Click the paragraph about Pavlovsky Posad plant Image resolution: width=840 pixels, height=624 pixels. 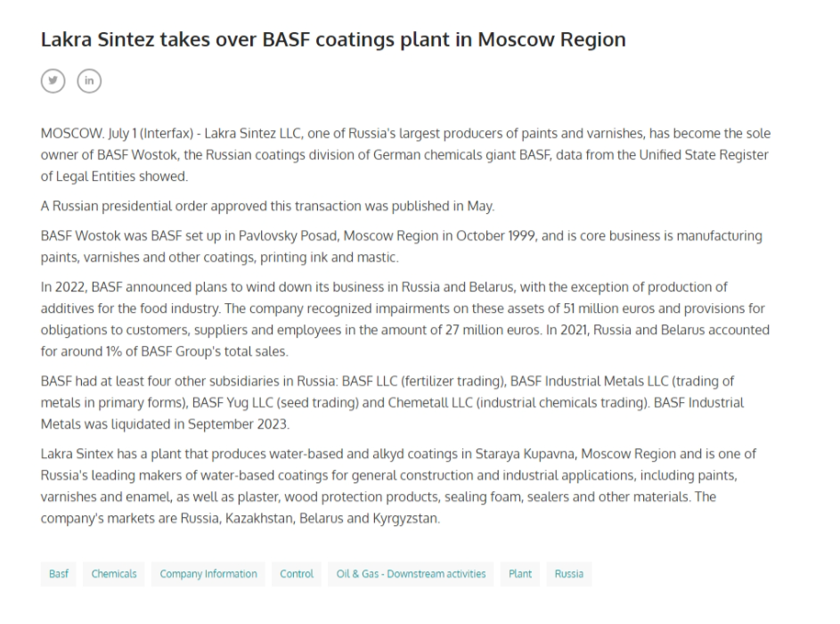click(x=401, y=246)
